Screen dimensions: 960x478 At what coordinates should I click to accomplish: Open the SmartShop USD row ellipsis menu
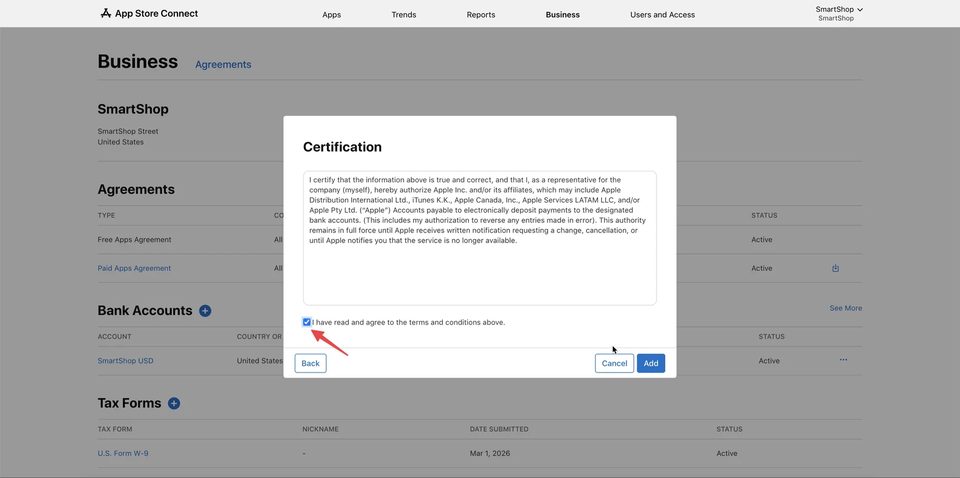point(843,360)
